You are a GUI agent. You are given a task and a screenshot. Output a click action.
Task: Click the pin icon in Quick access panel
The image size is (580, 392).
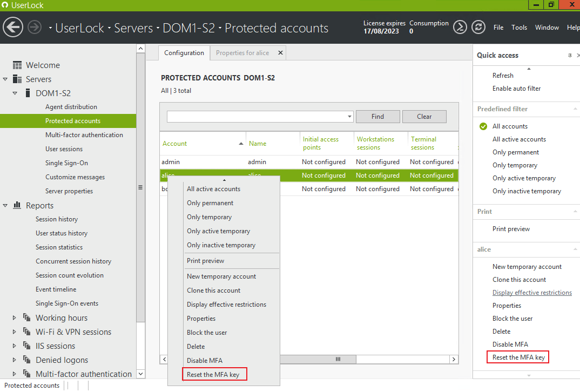pyautogui.click(x=570, y=56)
